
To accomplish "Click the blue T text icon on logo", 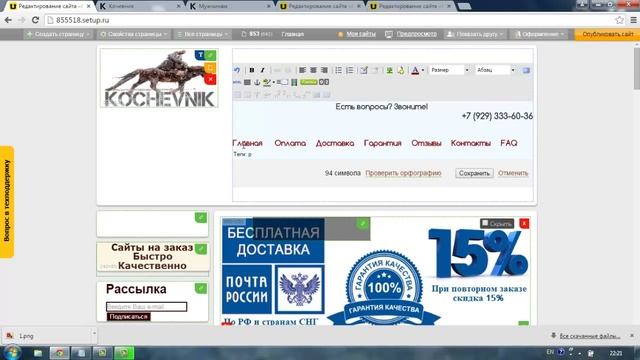I will (x=200, y=55).
